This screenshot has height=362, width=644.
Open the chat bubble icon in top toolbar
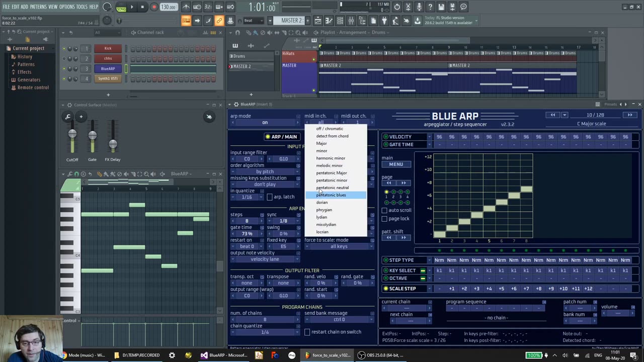(463, 7)
